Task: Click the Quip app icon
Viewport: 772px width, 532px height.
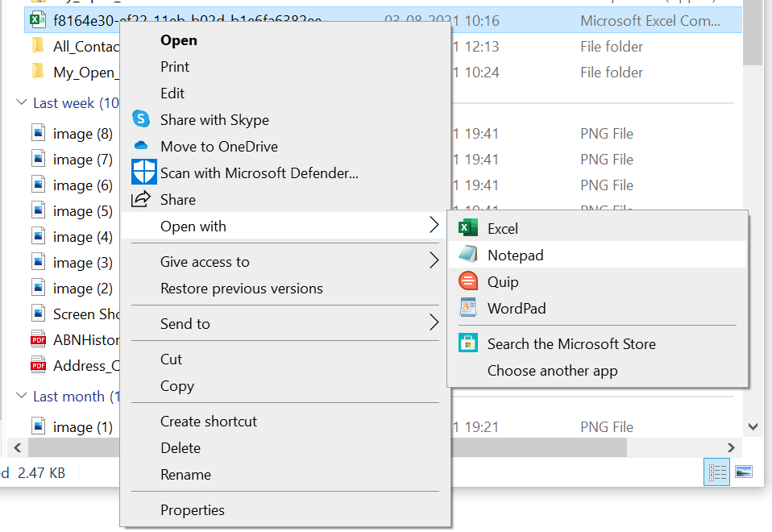Action: click(467, 281)
